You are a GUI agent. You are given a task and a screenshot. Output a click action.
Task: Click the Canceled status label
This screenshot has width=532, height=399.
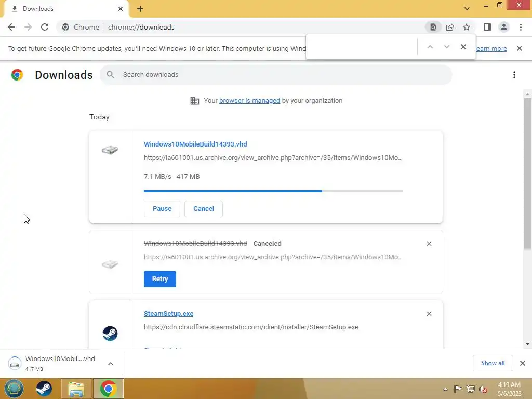click(268, 244)
